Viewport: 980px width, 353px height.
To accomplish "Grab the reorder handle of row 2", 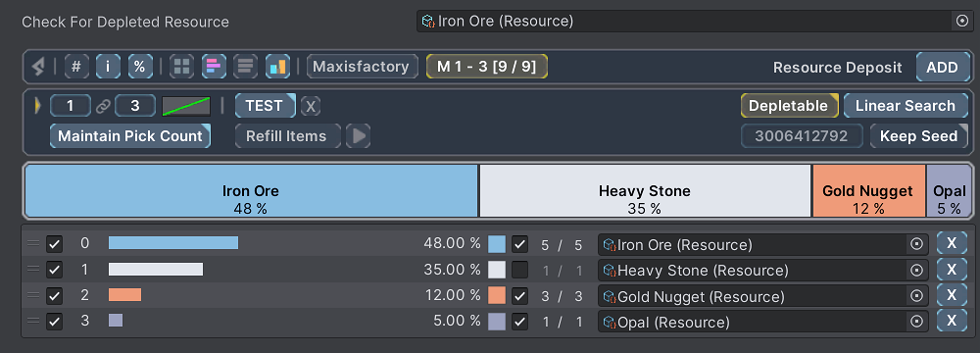I will point(33,295).
